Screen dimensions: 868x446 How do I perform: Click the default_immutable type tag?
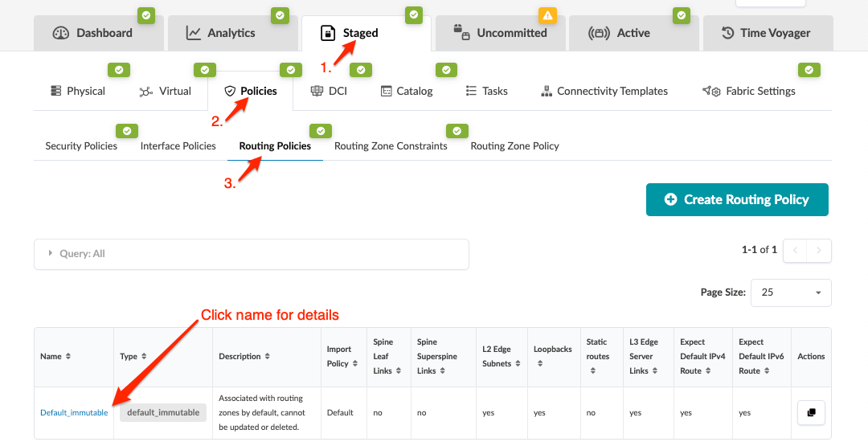pos(163,412)
